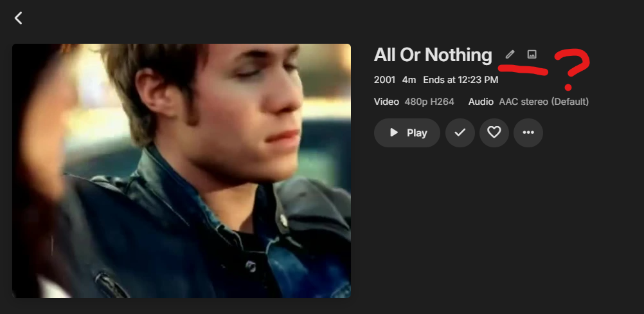Play the All Or Nothing video
Viewport: 644px width, 314px height.
pos(407,133)
